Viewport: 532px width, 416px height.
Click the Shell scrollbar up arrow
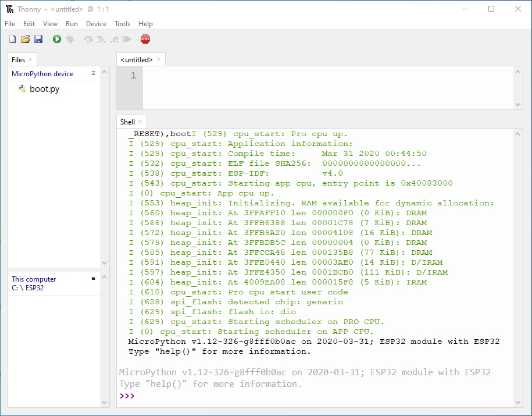[517, 134]
